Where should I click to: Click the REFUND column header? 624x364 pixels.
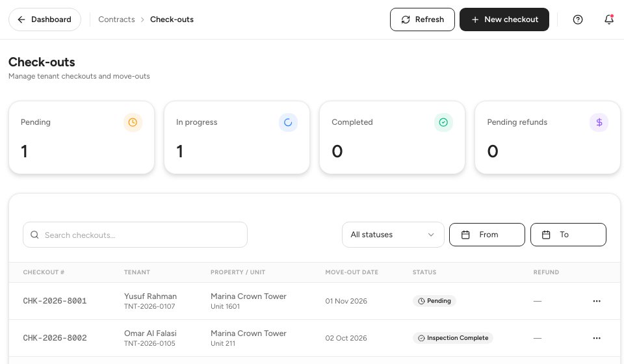click(x=546, y=272)
